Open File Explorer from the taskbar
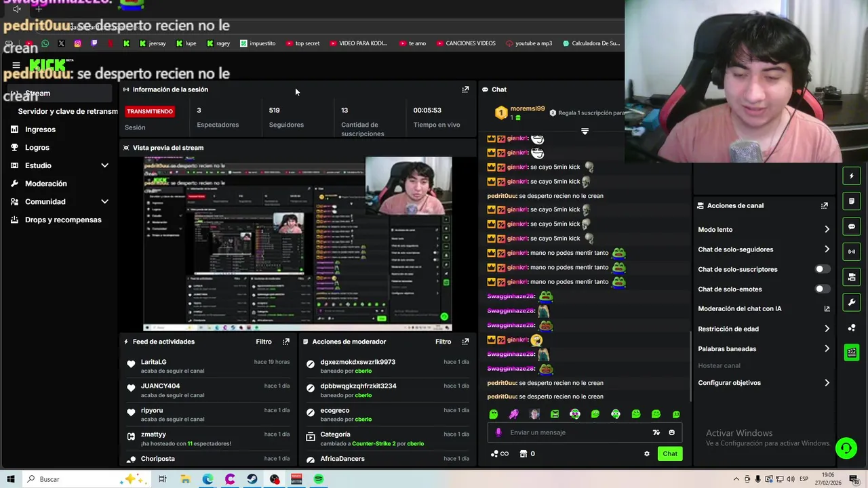 pyautogui.click(x=185, y=479)
